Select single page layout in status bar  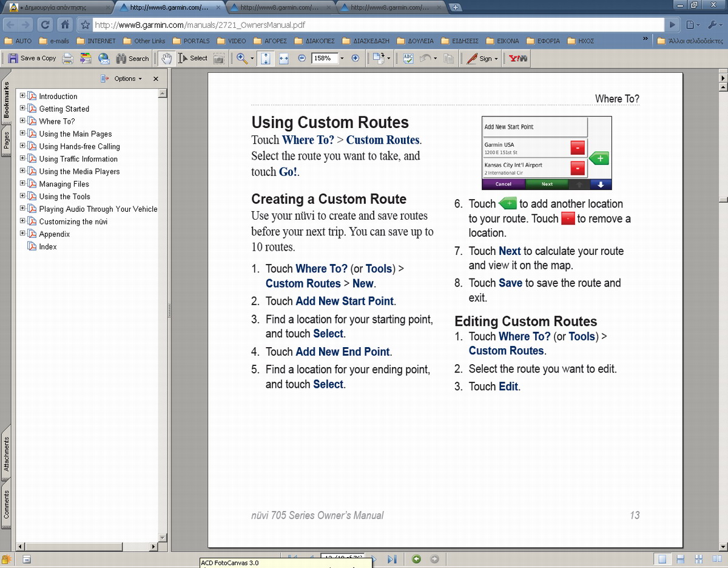pyautogui.click(x=663, y=559)
